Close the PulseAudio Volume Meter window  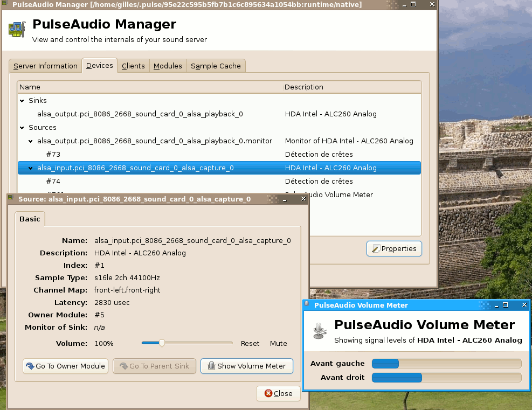pos(524,305)
